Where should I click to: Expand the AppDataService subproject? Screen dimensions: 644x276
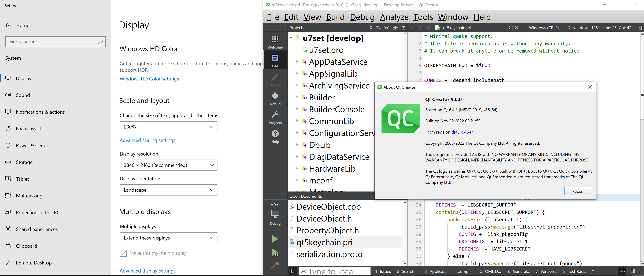click(297, 61)
